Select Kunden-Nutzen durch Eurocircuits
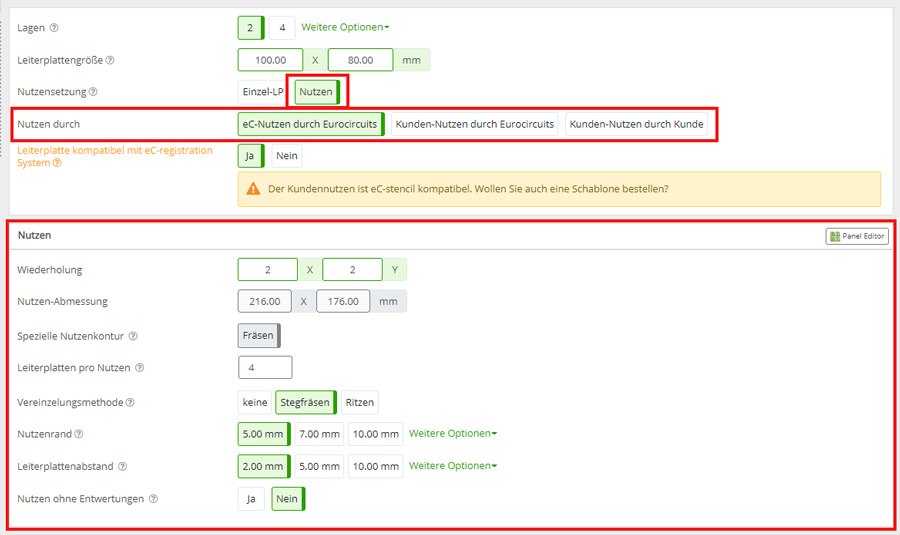Viewport: 900px width, 535px height. pos(475,124)
